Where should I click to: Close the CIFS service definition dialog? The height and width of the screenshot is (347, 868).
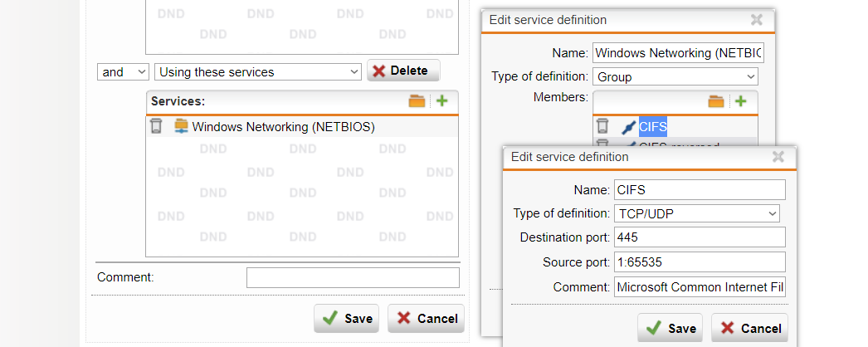pyautogui.click(x=778, y=156)
